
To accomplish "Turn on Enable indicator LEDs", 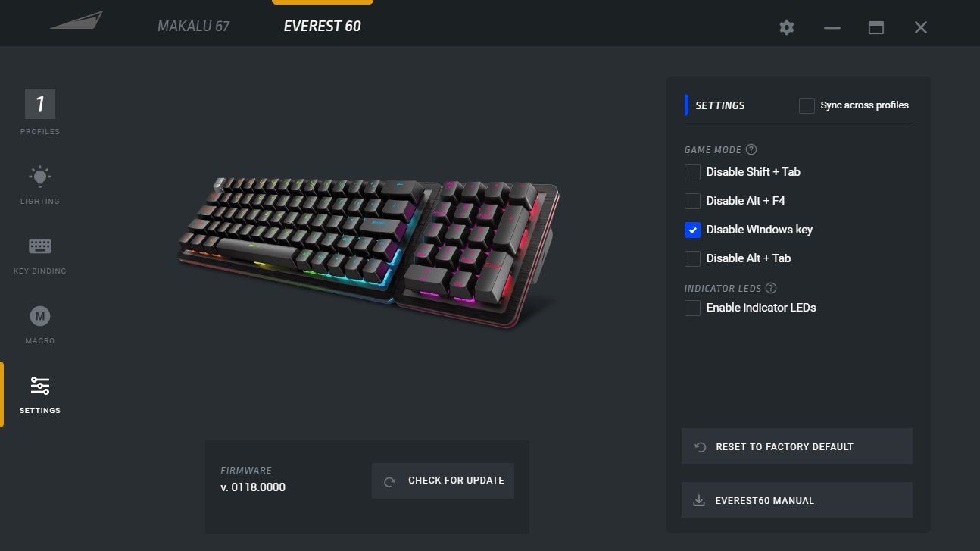I will [692, 308].
